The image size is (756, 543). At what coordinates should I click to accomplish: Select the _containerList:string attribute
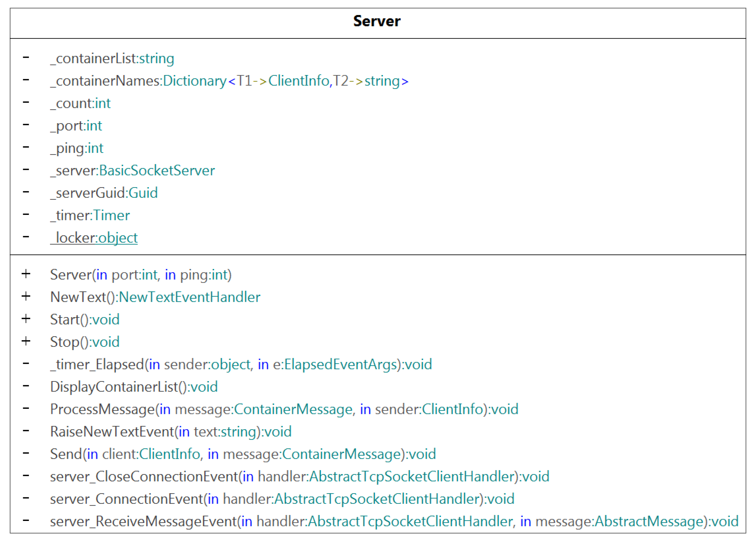coord(112,59)
